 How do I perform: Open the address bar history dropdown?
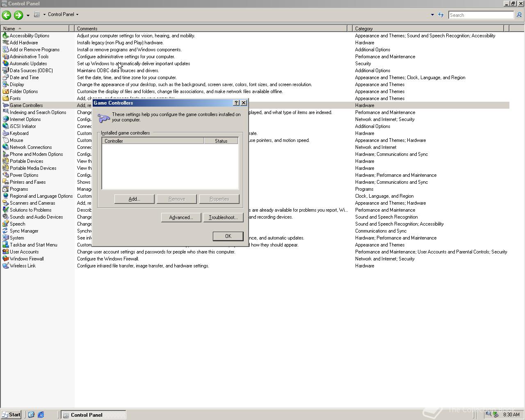click(432, 15)
